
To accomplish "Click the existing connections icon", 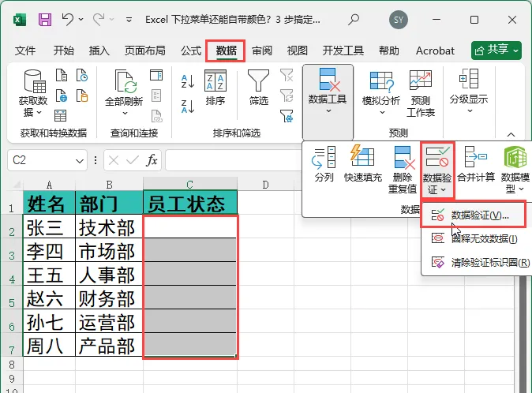I will click(82, 95).
